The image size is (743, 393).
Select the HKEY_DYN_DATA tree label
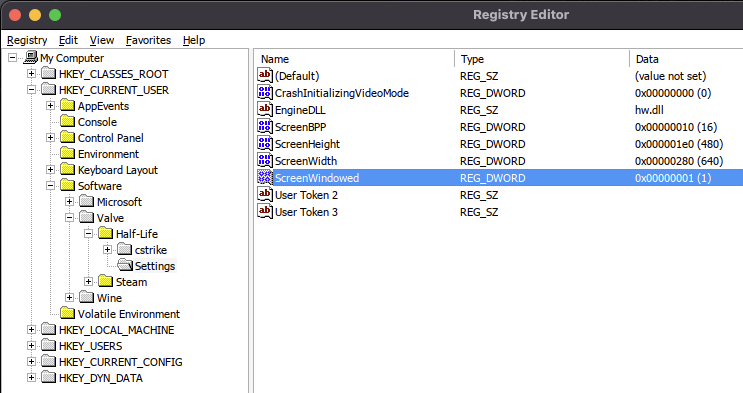tap(100, 378)
